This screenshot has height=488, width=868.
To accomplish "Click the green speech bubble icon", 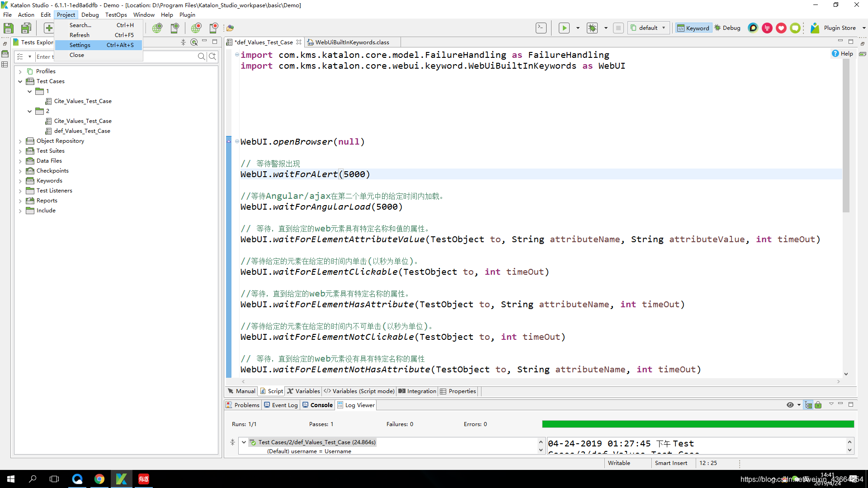I will tap(795, 28).
